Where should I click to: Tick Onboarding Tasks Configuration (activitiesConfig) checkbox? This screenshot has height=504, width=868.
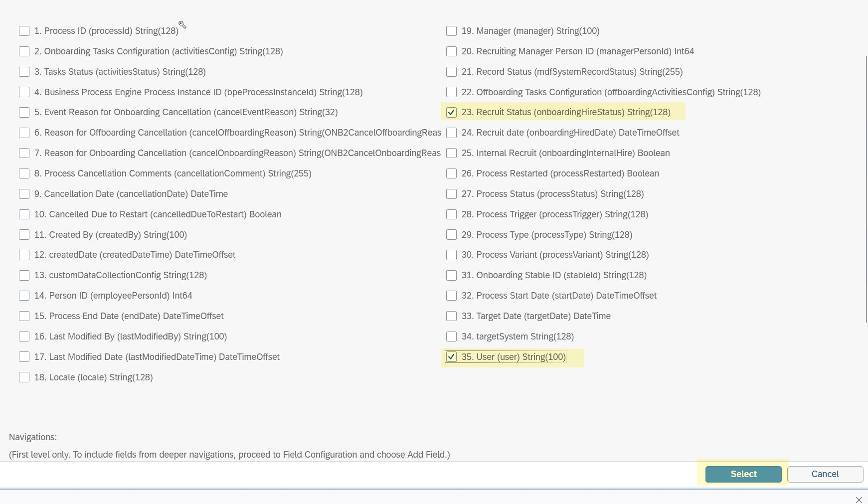pos(24,51)
